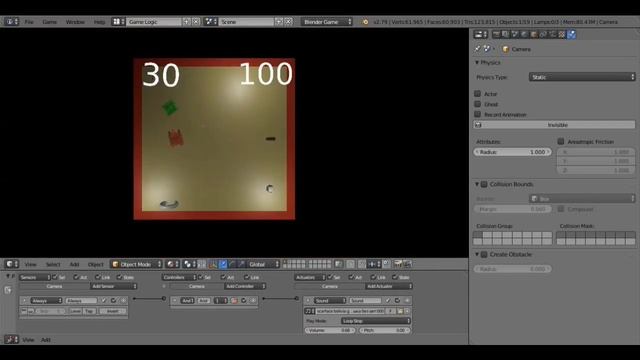Open the Properties editor type selector
The image size is (640, 360).
(x=480, y=35)
